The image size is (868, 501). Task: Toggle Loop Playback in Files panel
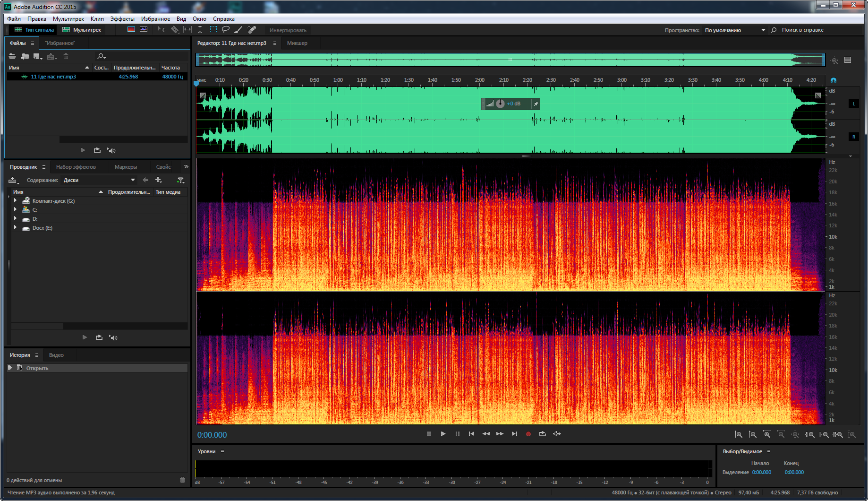(97, 150)
